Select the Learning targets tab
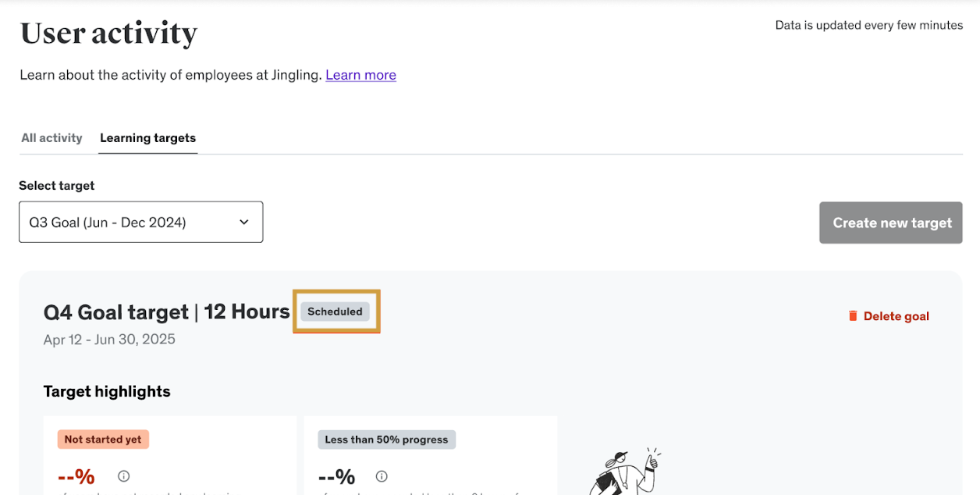Image resolution: width=980 pixels, height=495 pixels. (148, 138)
